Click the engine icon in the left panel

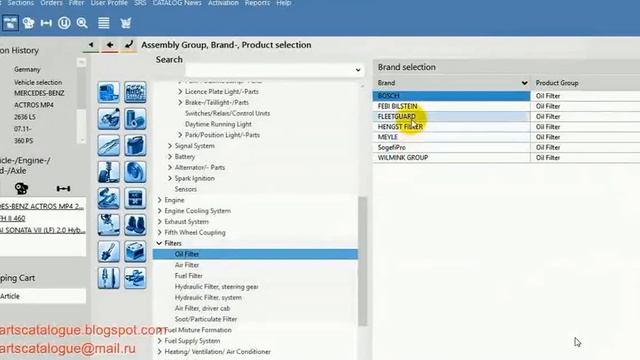21,188
